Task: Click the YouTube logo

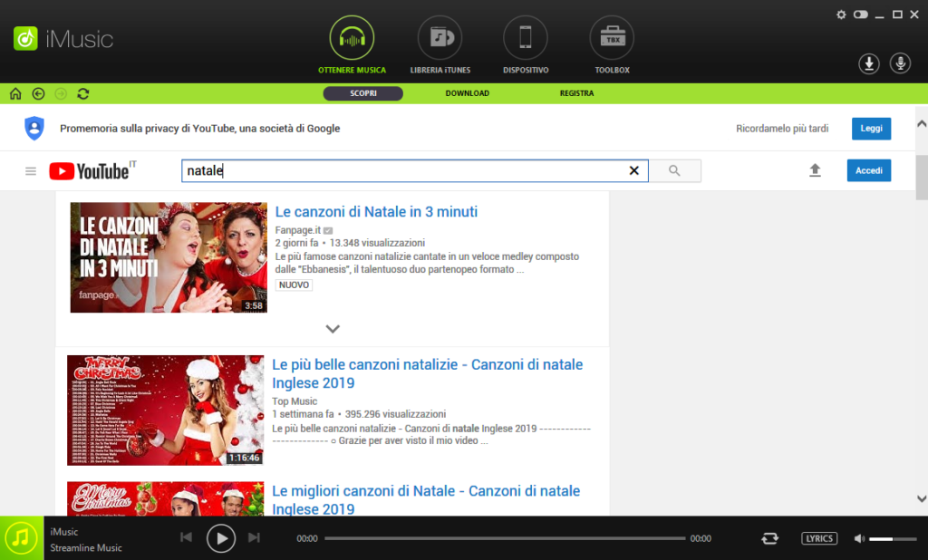Action: [92, 170]
